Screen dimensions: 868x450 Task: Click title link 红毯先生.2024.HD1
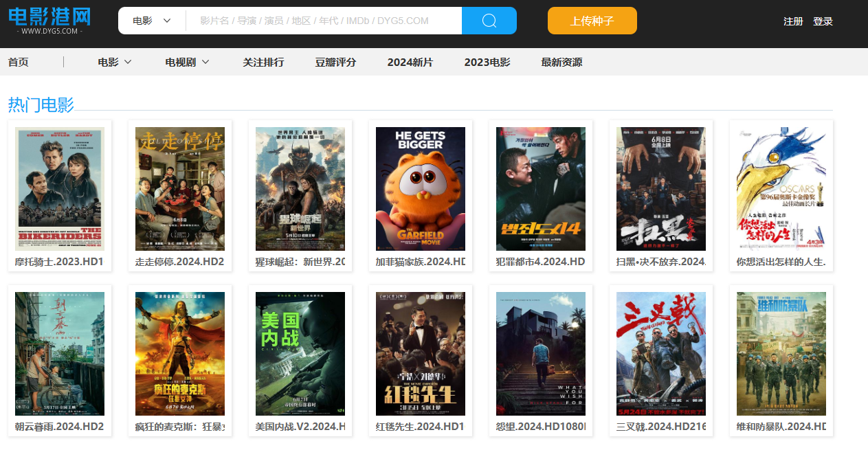(x=421, y=427)
